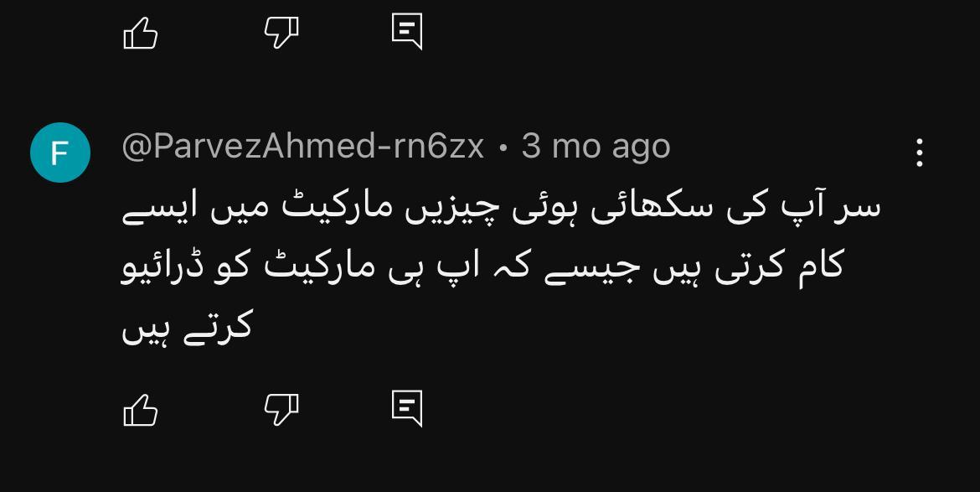Like the previous comment above ParvezAhmed's
980x492 pixels.
tap(141, 31)
